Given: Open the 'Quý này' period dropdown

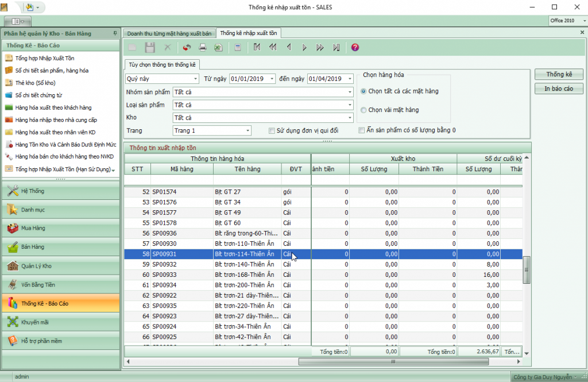Looking at the screenshot, I should (x=195, y=79).
